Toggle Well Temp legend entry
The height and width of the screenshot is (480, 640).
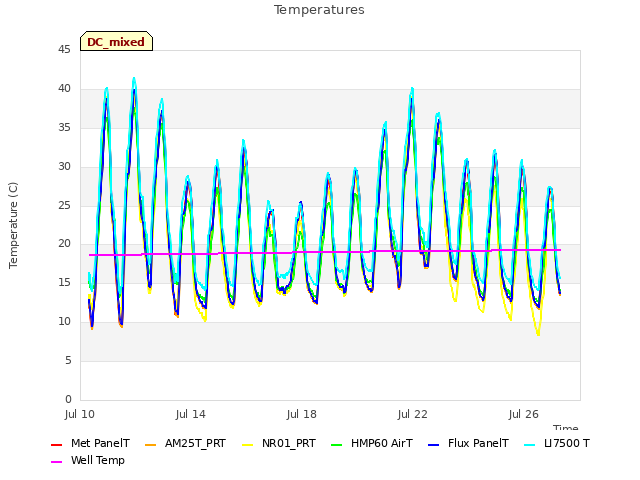point(88,460)
